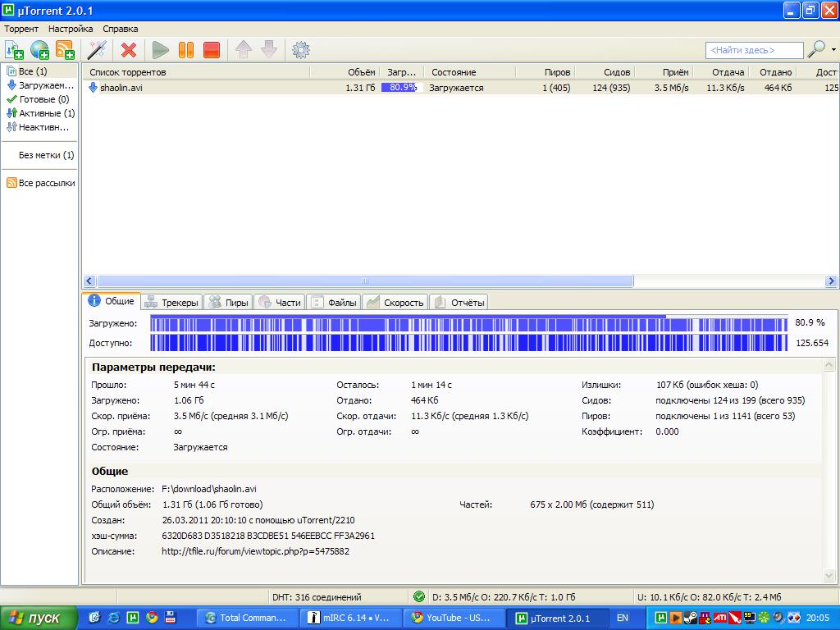
Task: Open the Торрент menu
Action: tap(21, 29)
